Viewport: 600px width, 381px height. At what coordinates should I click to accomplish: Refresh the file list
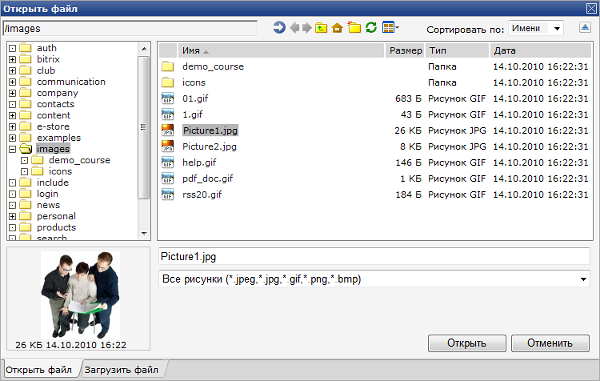point(371,28)
